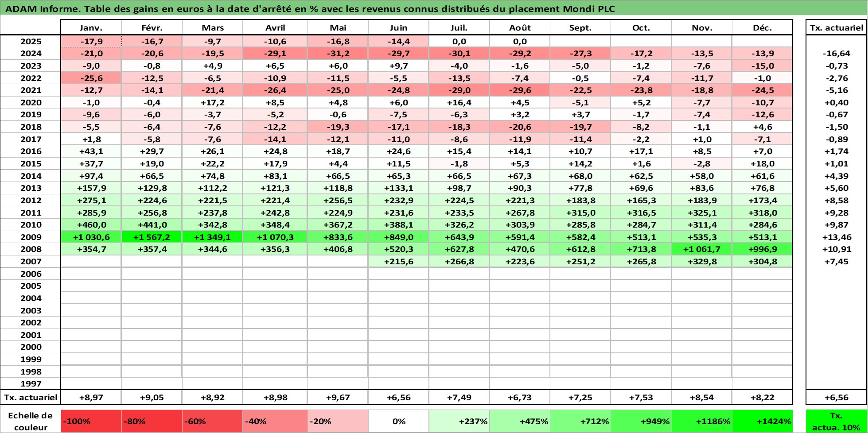The width and height of the screenshot is (868, 433).
Task: Click the cell '-31,2' for May 2024
Action: tap(338, 54)
